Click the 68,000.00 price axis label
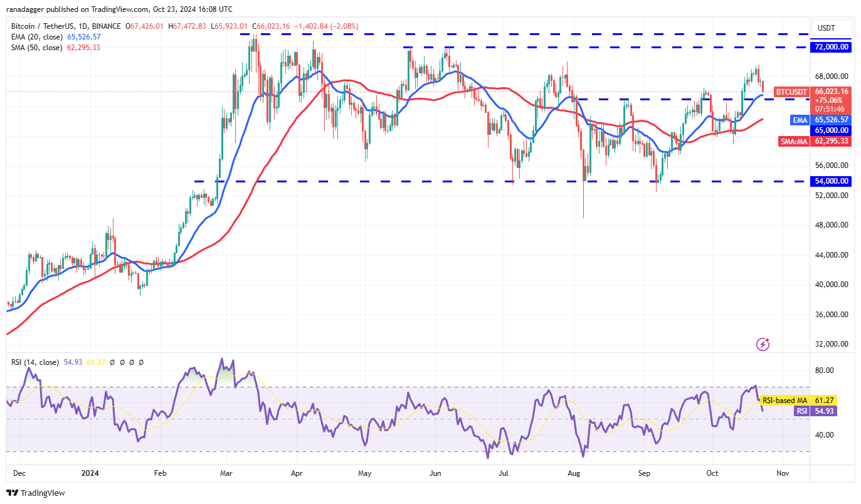Screen dimensions: 861x504 click(x=832, y=76)
